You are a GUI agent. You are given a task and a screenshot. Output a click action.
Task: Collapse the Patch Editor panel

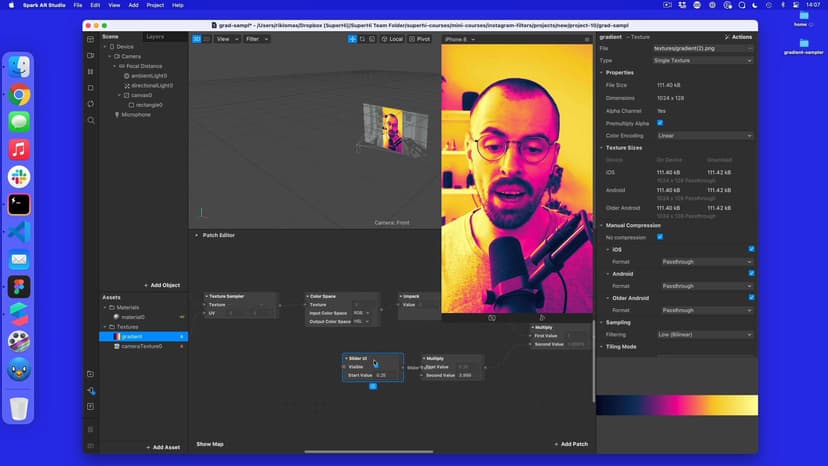[x=196, y=235]
